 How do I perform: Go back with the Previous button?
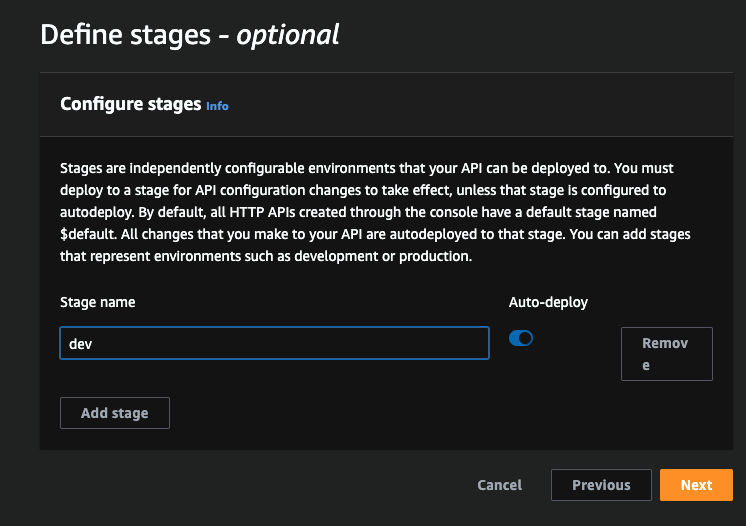tap(601, 485)
